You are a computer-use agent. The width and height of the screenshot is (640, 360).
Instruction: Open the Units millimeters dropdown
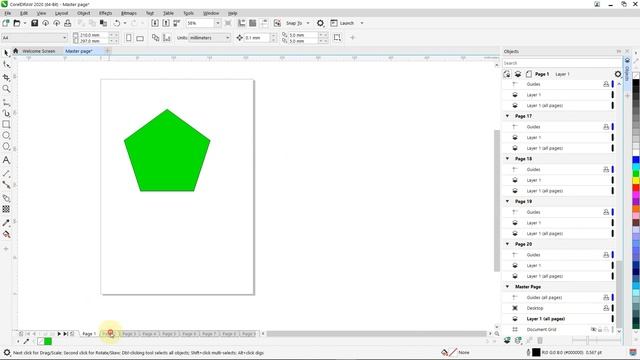227,38
